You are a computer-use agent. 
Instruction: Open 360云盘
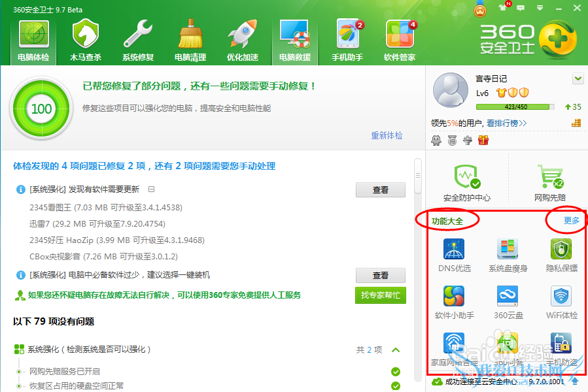[508, 302]
